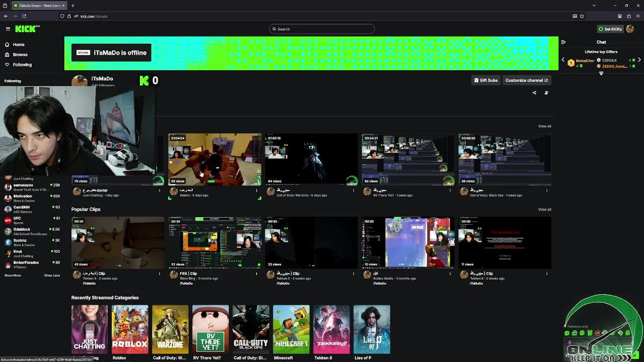
Task: Play the 03:34:21 RV There Yet video
Action: pos(408,159)
